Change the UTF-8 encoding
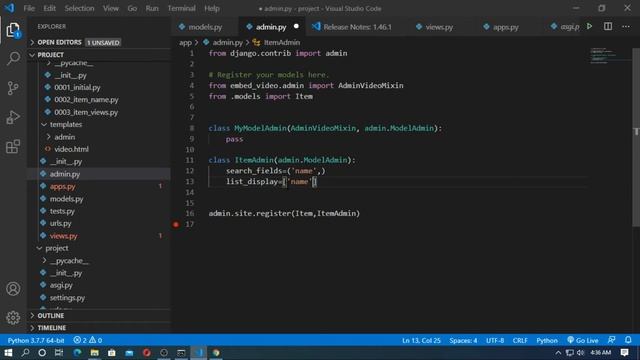The width and height of the screenshot is (640, 360). 495,340
